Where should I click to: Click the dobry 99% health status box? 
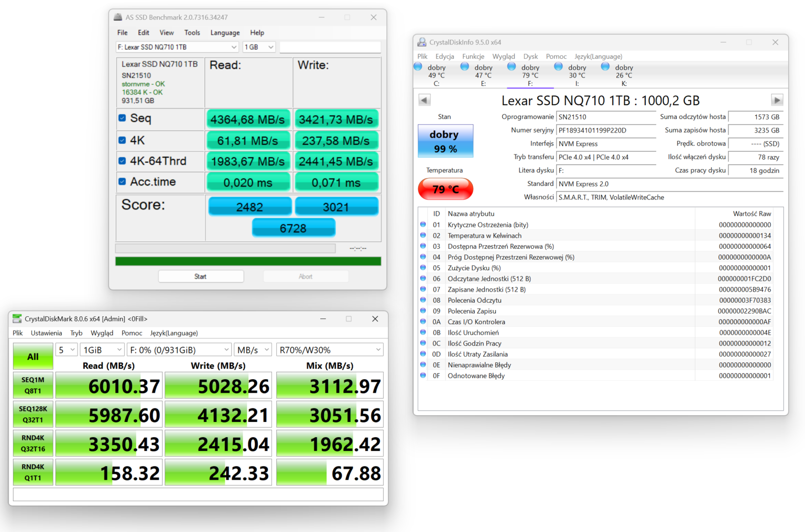[445, 141]
